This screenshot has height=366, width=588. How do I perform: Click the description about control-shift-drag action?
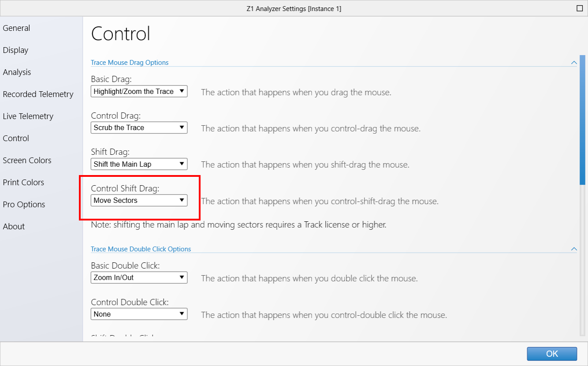pyautogui.click(x=320, y=202)
